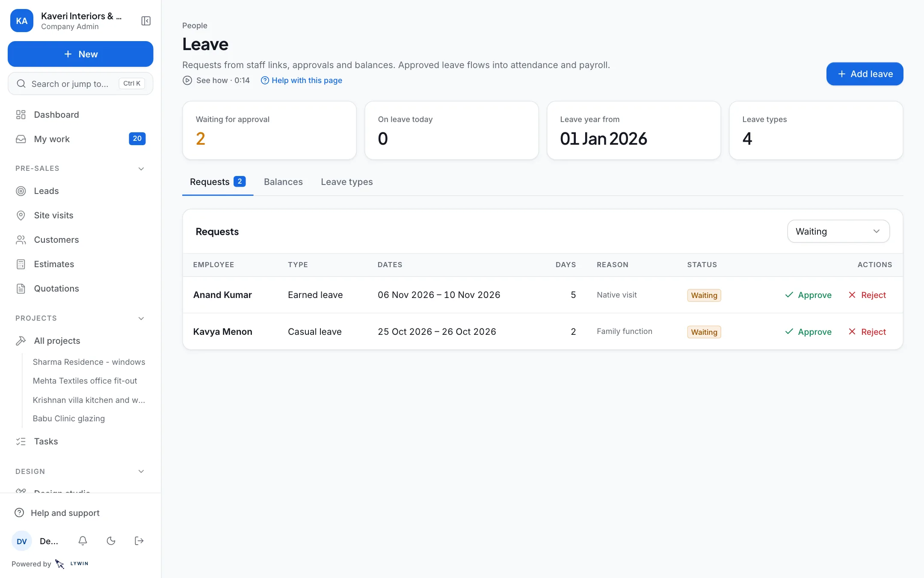Image resolution: width=924 pixels, height=578 pixels.
Task: Click the Tasks checklist icon
Action: coord(21,441)
